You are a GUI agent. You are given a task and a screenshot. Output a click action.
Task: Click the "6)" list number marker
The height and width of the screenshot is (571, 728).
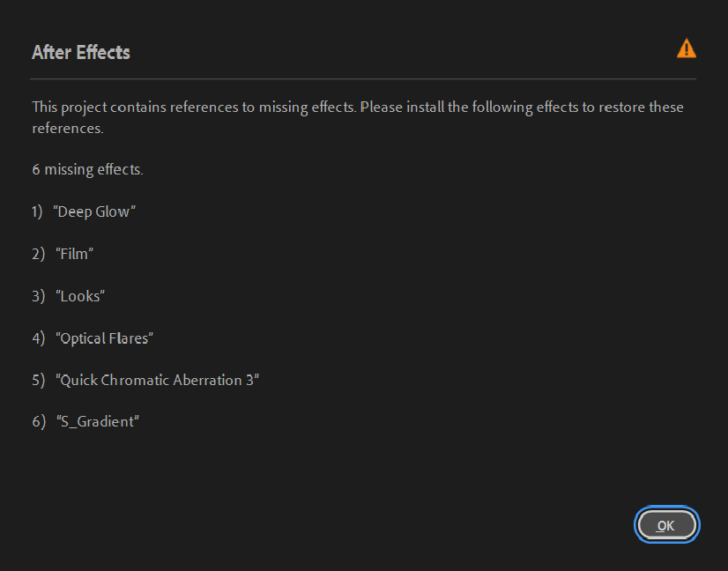tap(38, 422)
